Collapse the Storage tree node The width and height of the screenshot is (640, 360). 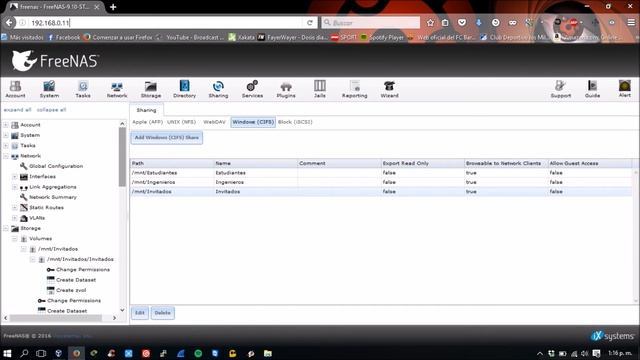(x=6, y=229)
